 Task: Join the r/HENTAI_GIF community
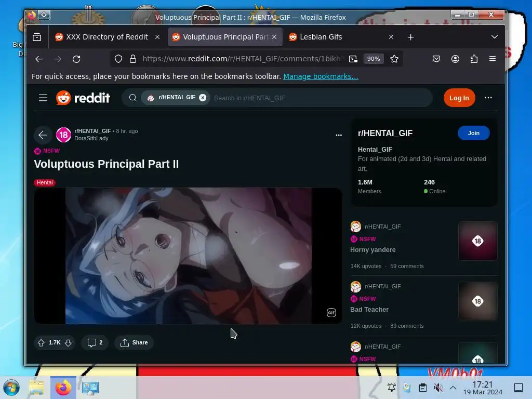(474, 133)
